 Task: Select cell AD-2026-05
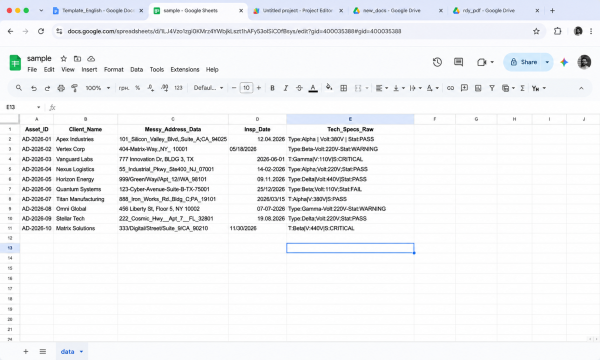click(37, 179)
